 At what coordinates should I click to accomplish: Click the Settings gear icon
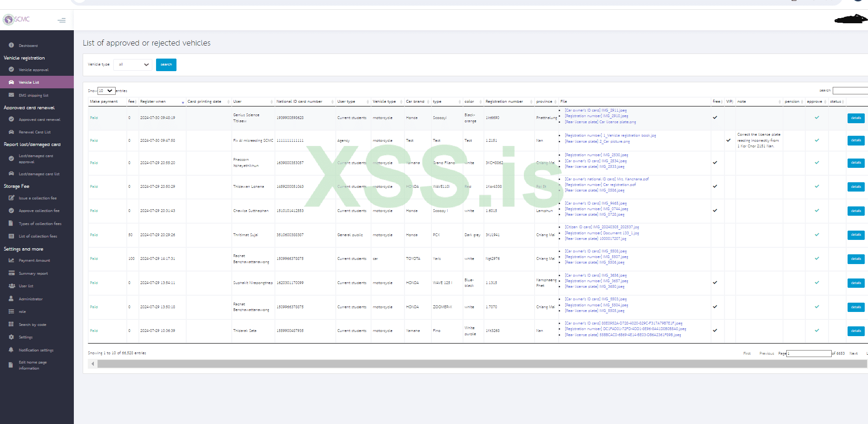click(x=11, y=337)
